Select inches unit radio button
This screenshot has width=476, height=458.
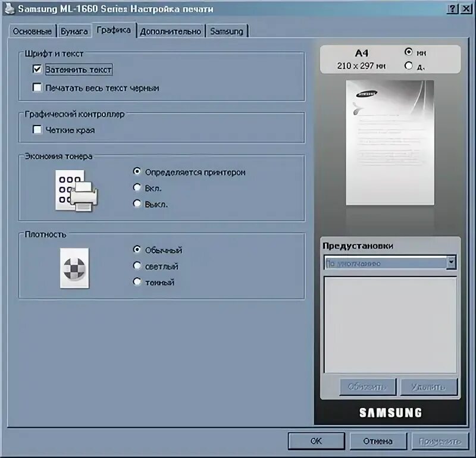click(409, 65)
